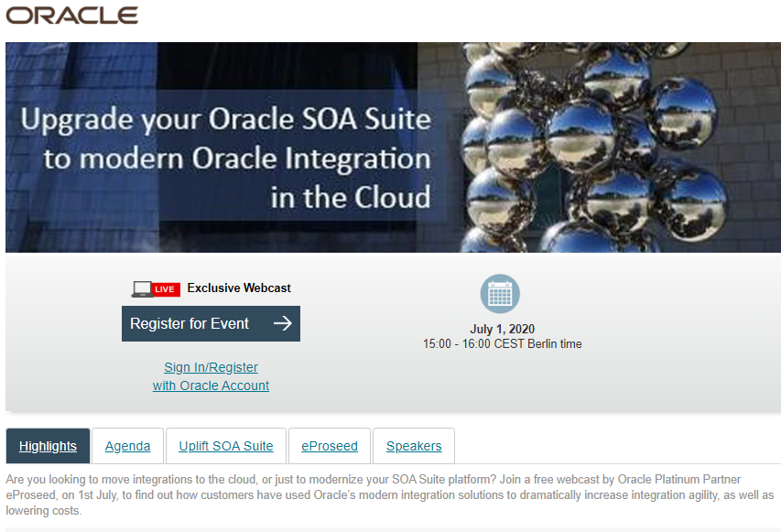Click the 15:00 - 16:00 CEST time text
This screenshot has width=781, height=532.
(x=502, y=344)
